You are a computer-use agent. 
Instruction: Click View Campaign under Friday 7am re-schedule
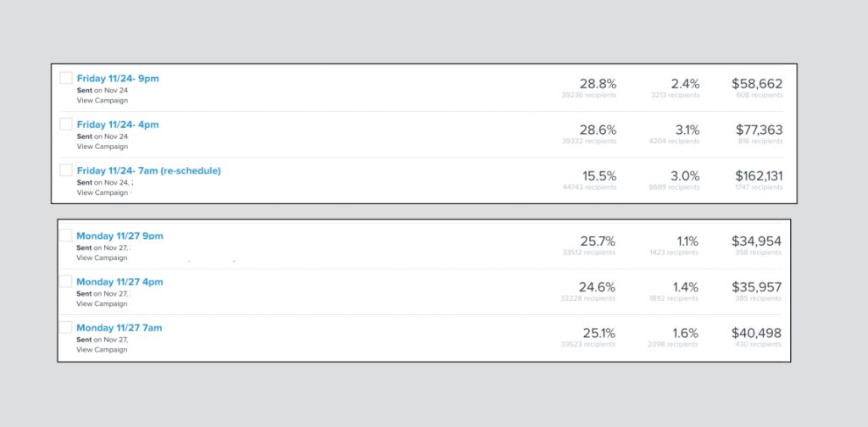[x=102, y=192]
